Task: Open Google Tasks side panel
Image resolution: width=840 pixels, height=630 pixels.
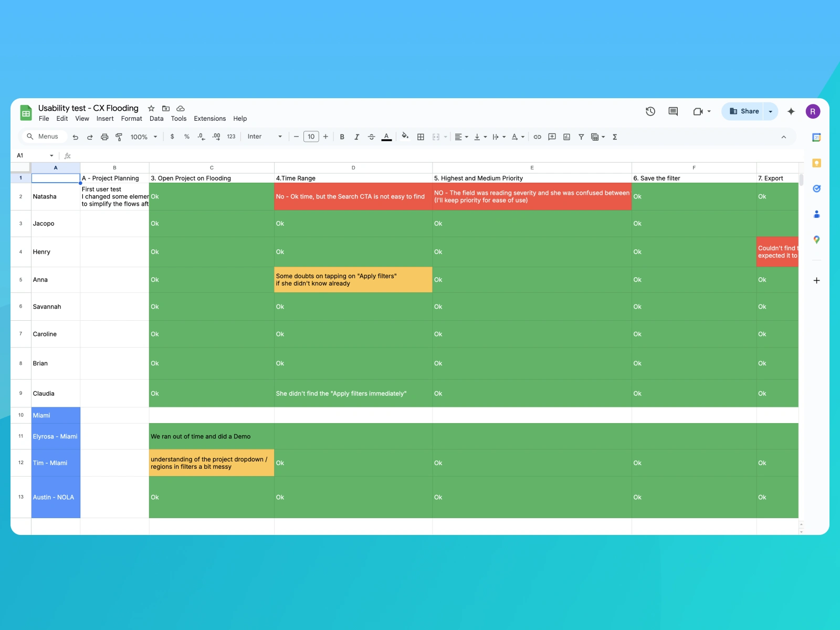Action: tap(816, 188)
